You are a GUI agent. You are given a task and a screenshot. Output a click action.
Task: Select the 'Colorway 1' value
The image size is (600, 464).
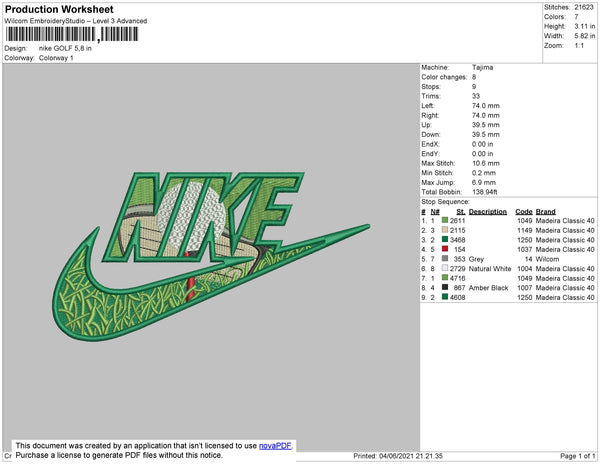coord(56,58)
